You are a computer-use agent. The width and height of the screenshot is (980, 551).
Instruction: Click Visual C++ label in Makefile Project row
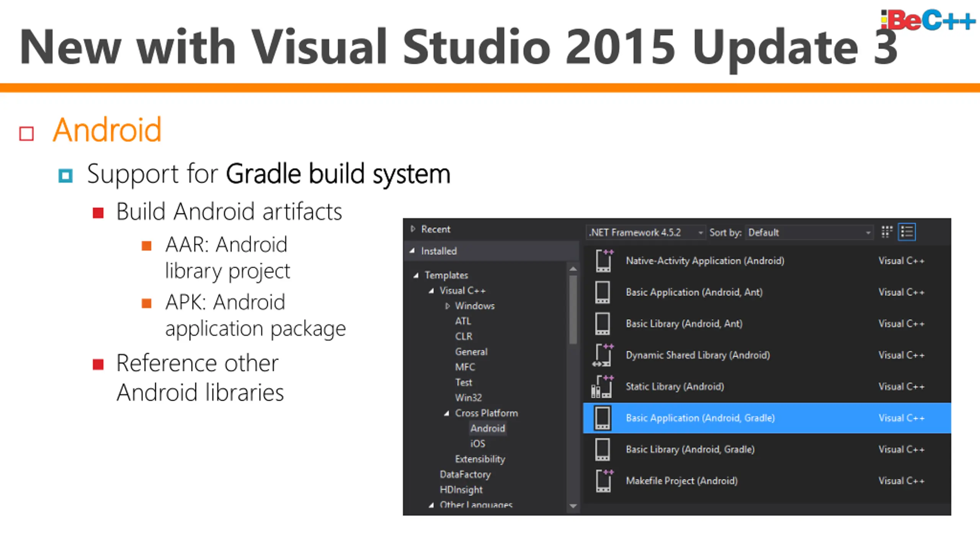click(x=902, y=481)
